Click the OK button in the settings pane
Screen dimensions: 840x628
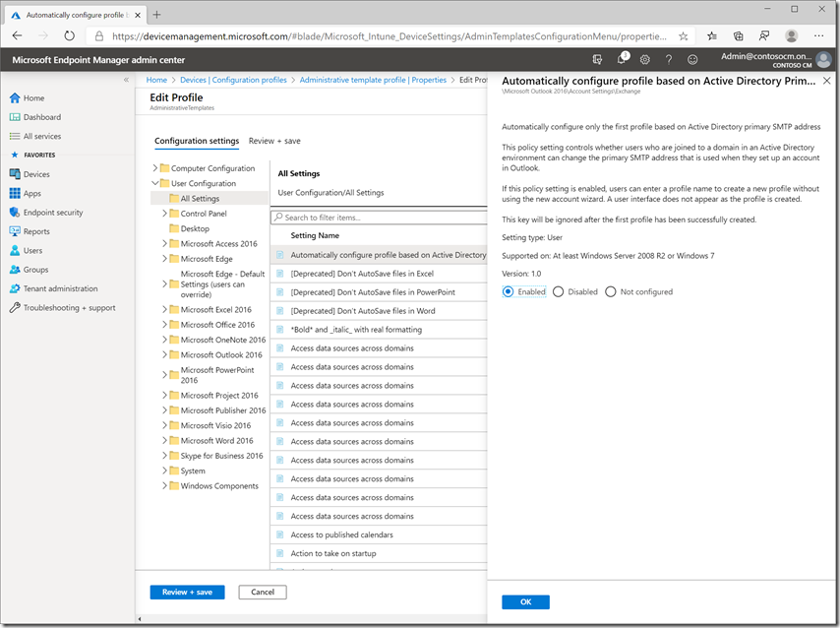525,601
